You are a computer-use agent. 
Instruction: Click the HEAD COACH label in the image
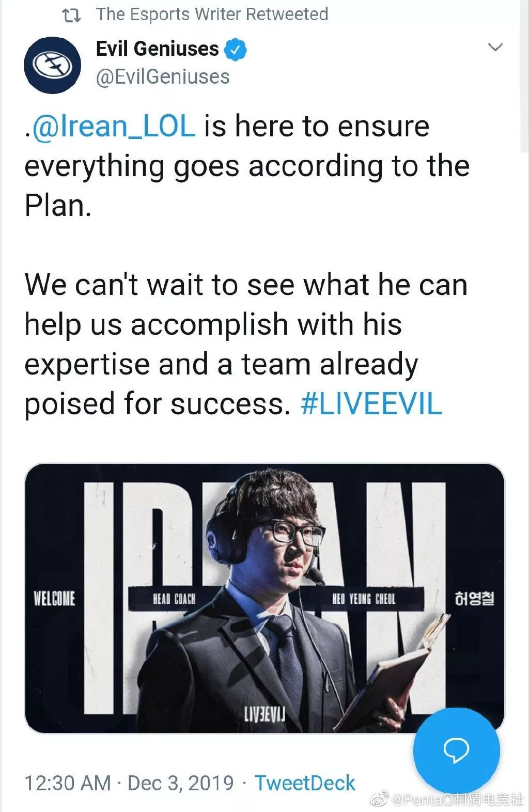[174, 599]
